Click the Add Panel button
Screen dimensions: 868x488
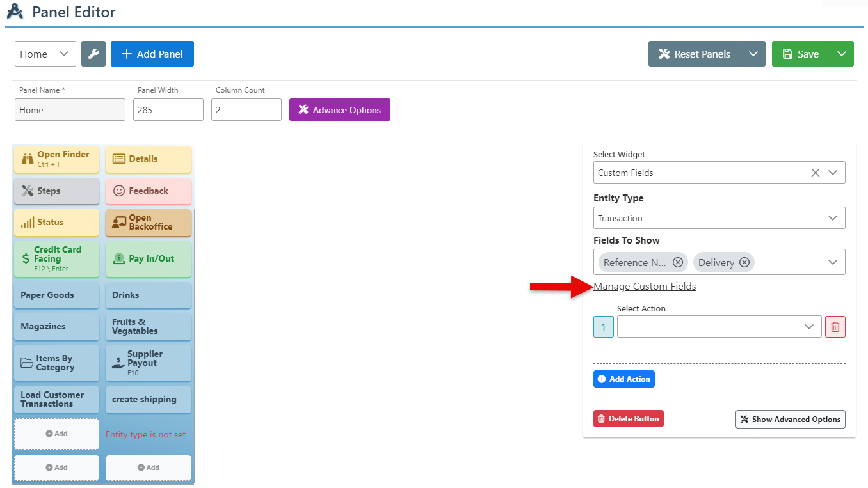[152, 54]
